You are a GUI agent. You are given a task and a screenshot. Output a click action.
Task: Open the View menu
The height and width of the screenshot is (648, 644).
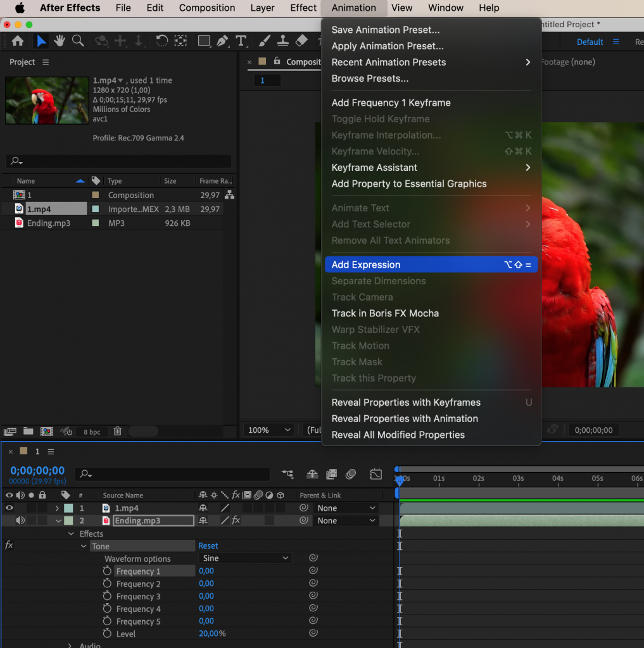pyautogui.click(x=402, y=8)
